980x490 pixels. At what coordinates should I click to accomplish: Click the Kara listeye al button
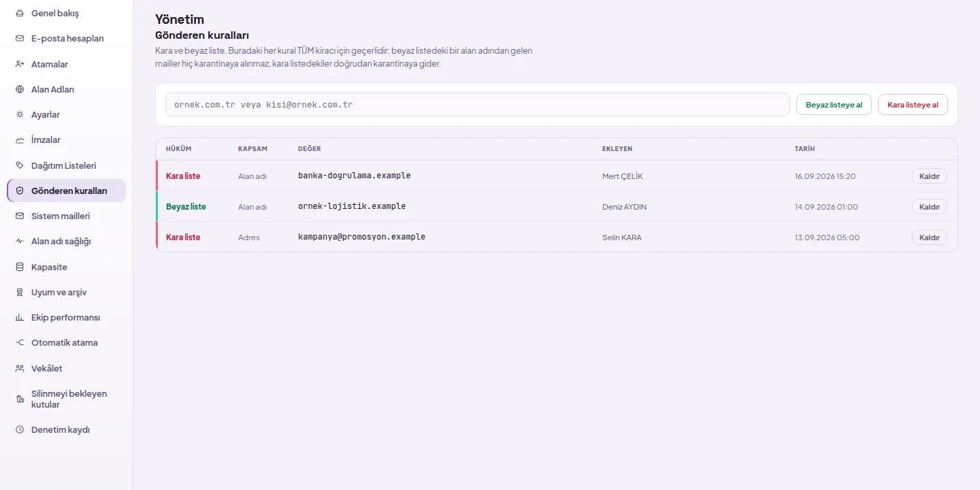[x=913, y=105]
